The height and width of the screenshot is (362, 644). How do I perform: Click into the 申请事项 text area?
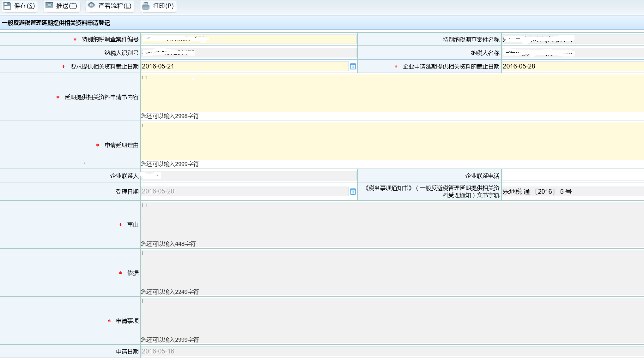(x=392, y=317)
